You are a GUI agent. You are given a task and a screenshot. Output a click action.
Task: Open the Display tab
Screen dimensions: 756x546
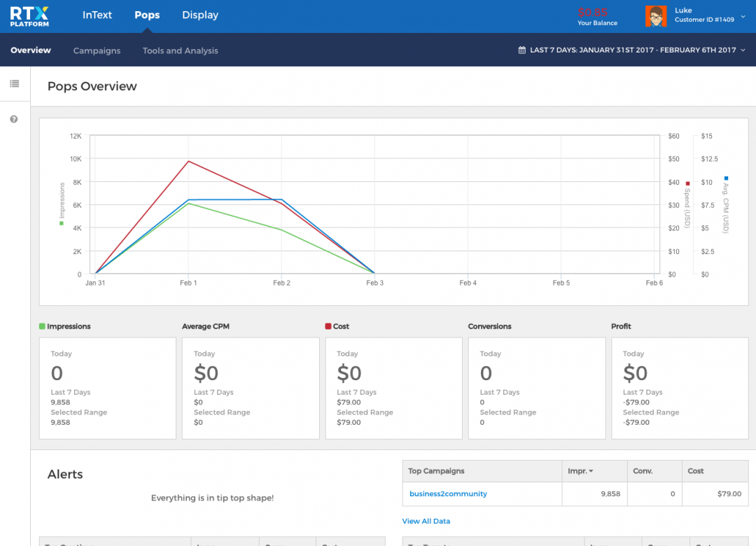click(x=199, y=15)
